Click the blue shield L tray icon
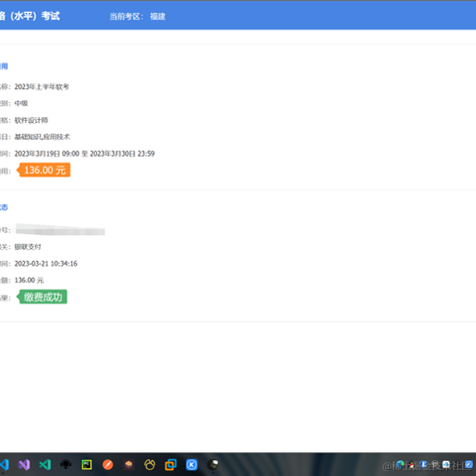The height and width of the screenshot is (476, 476). pyautogui.click(x=423, y=465)
